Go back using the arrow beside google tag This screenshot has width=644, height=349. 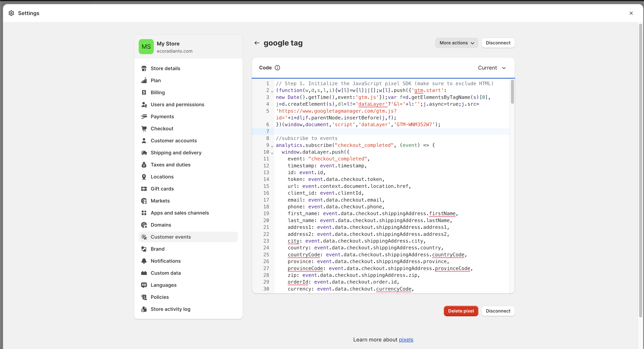click(x=257, y=43)
